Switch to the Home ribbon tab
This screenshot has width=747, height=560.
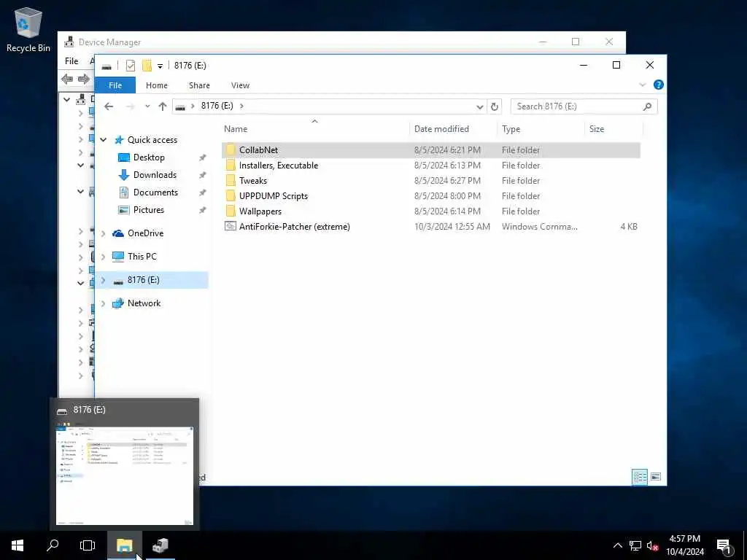(157, 85)
